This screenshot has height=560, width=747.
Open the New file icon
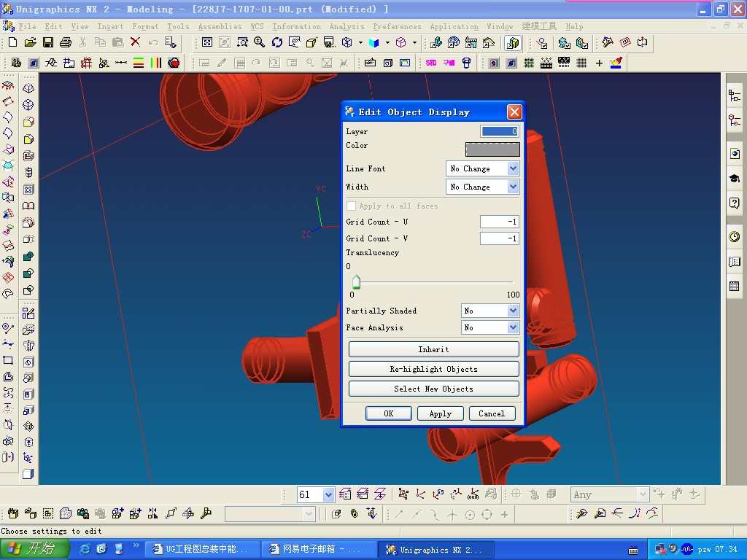tap(12, 43)
